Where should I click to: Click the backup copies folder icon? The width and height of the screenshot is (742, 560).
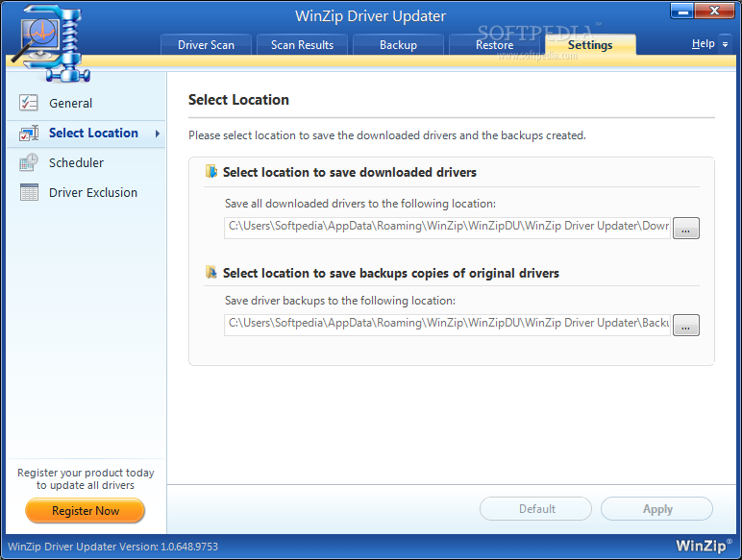[211, 273]
